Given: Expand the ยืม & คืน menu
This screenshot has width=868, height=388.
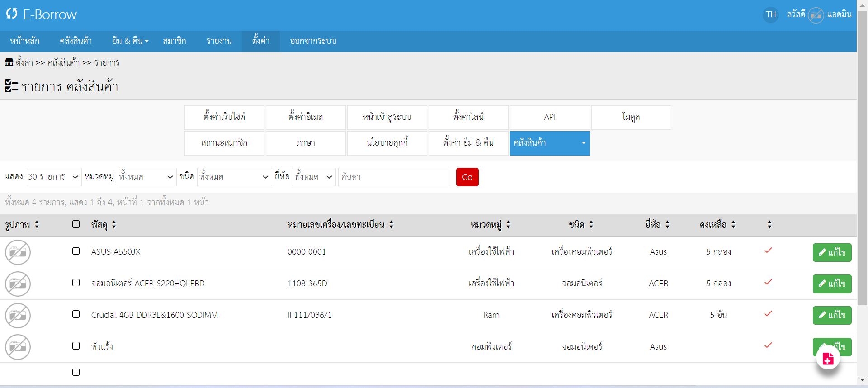Looking at the screenshot, I should point(130,41).
